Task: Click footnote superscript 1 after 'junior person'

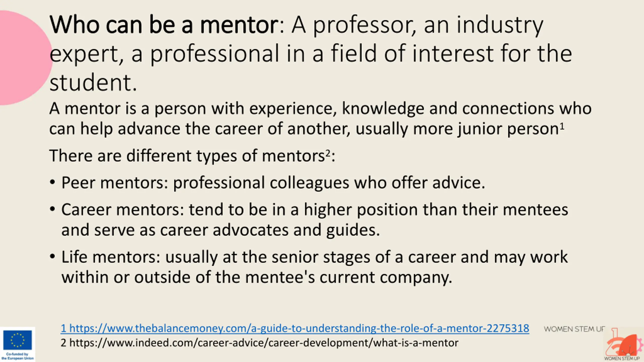Action: tap(562, 126)
